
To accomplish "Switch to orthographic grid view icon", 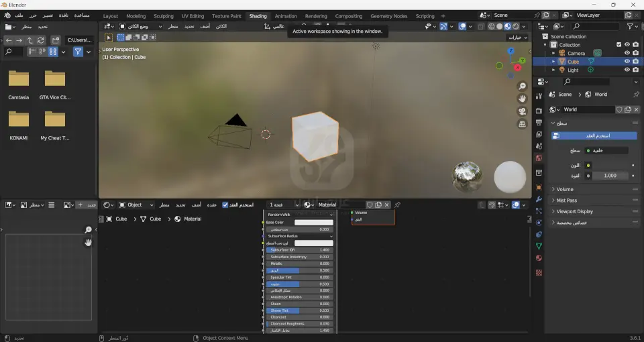I will (522, 124).
